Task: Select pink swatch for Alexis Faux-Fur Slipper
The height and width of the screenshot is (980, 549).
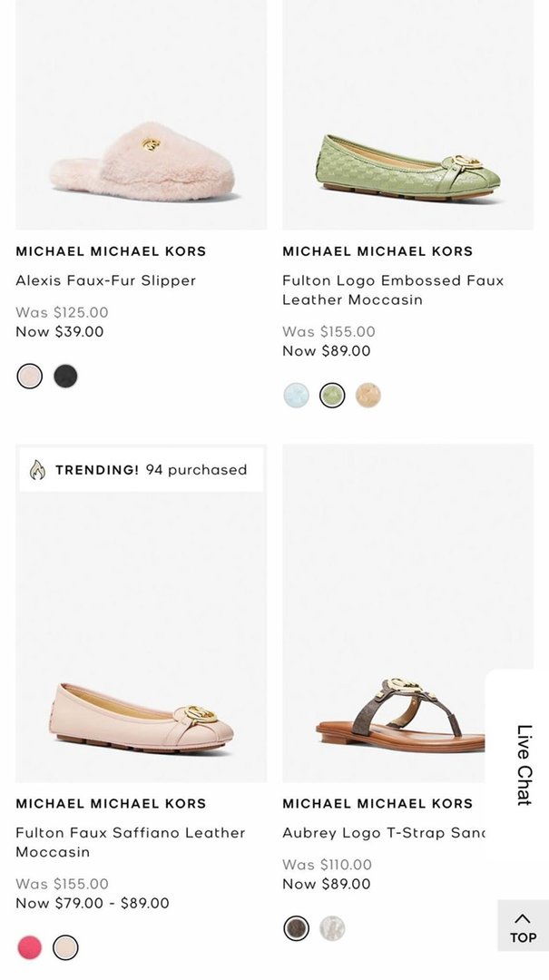Action: [30, 377]
